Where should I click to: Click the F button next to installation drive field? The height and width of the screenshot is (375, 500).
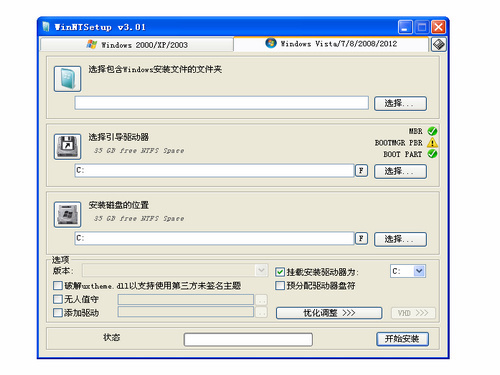coord(361,238)
